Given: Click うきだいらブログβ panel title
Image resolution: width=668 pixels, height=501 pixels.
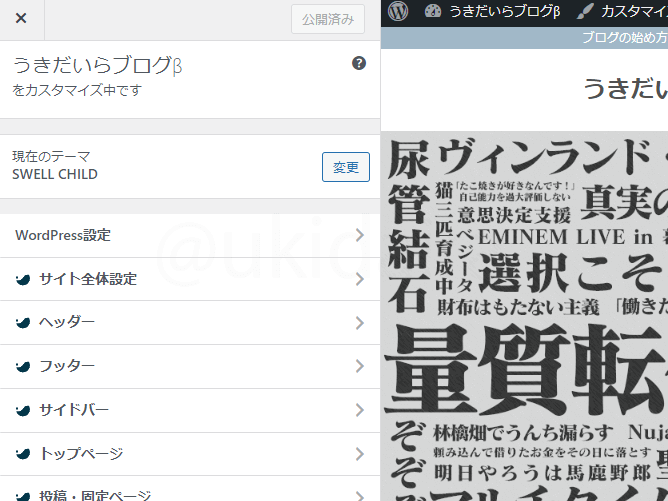Looking at the screenshot, I should (98, 65).
